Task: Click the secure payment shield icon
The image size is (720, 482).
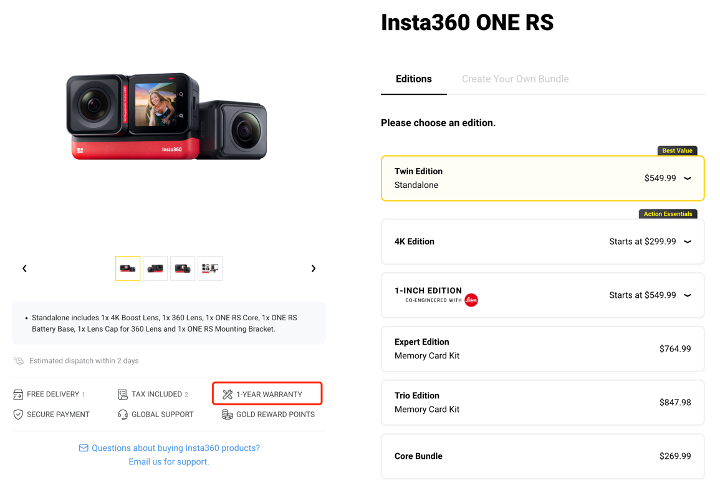Action: tap(19, 414)
